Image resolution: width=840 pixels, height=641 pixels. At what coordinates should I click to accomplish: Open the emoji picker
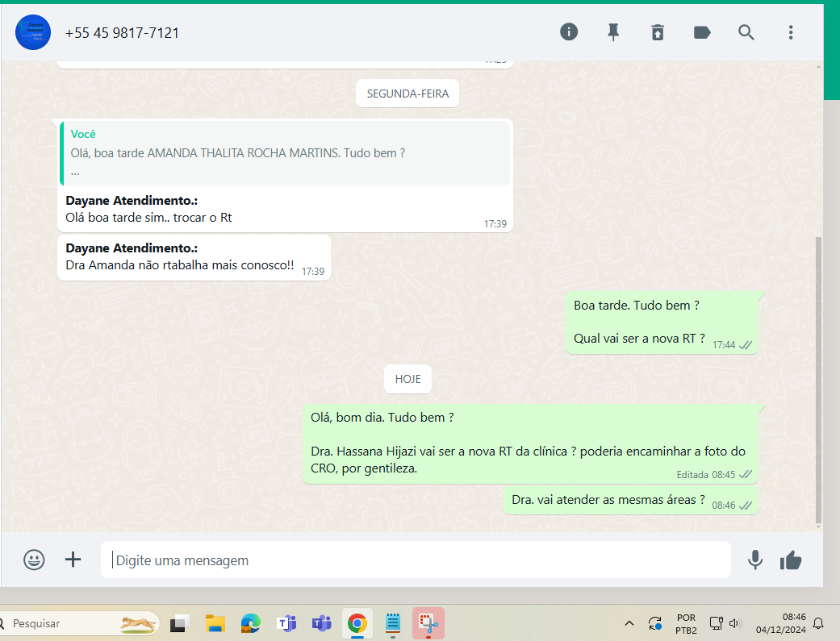(x=34, y=560)
